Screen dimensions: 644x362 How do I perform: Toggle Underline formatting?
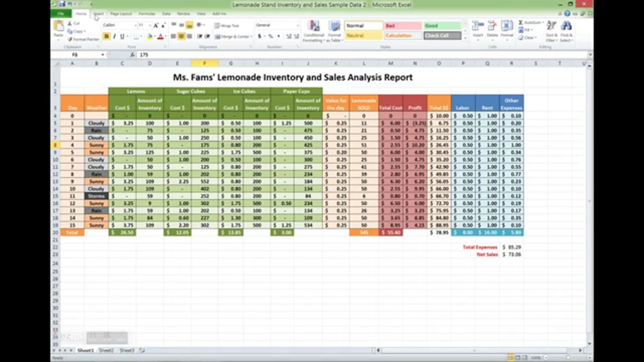tap(122, 36)
